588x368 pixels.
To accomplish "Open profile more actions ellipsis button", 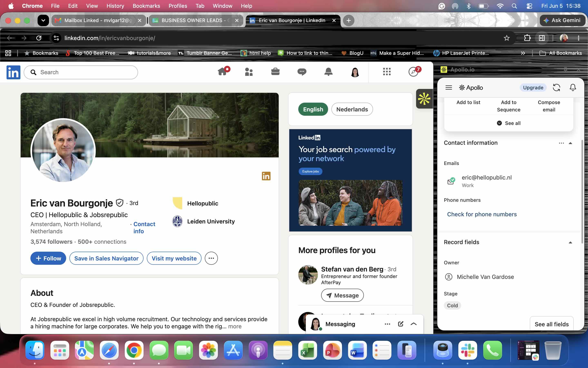I will tap(211, 258).
